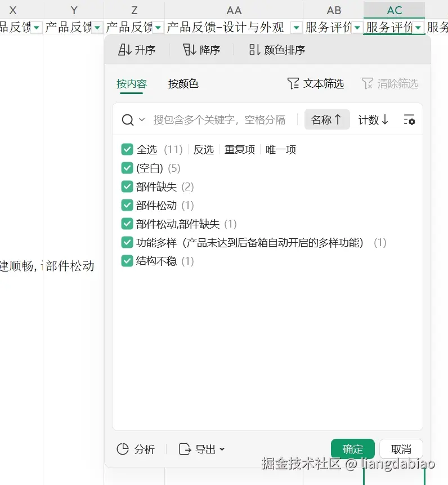Image resolution: width=448 pixels, height=485 pixels.
Task: Confirm the filter with 确定
Action: coord(352,449)
